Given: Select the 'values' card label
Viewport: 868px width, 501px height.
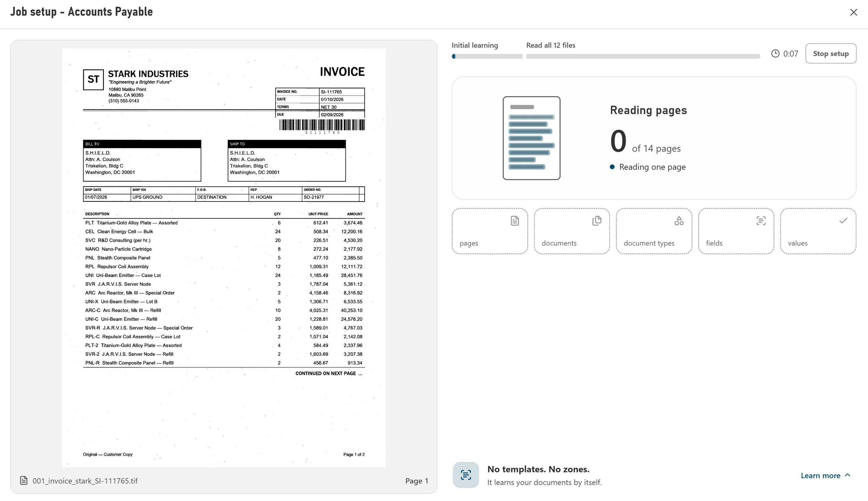Looking at the screenshot, I should coord(797,243).
